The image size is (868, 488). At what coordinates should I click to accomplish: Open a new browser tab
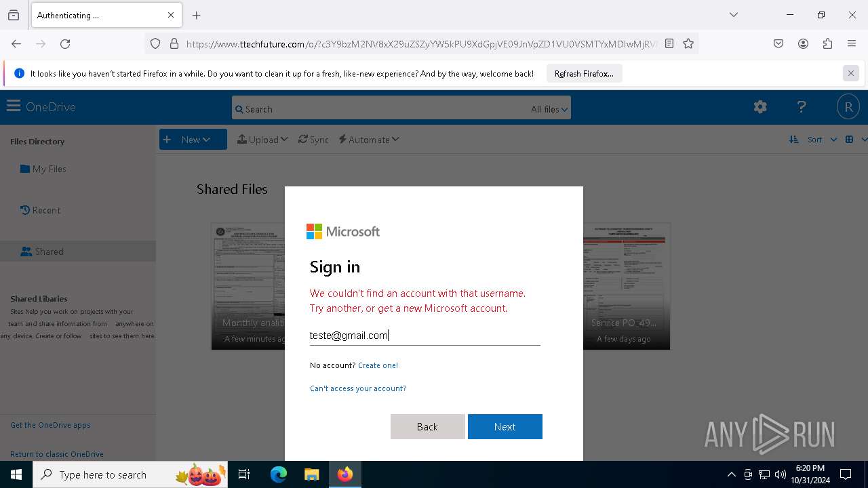point(197,15)
